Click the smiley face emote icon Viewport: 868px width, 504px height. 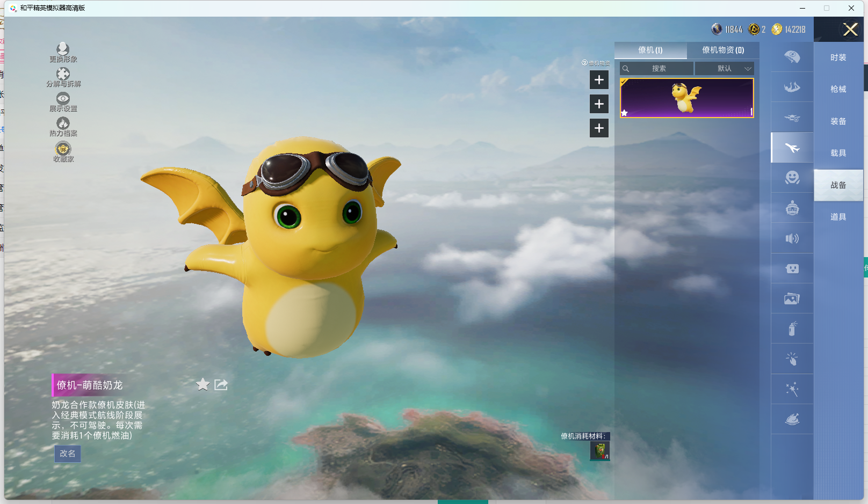(x=792, y=178)
